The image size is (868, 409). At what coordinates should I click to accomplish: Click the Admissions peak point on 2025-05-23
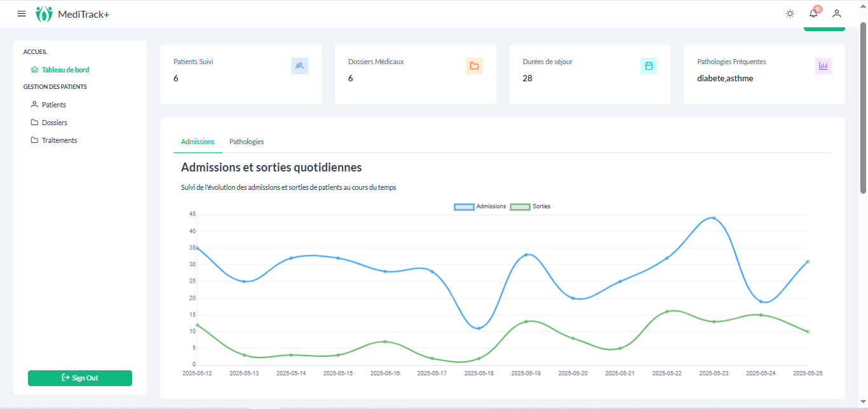coord(714,218)
